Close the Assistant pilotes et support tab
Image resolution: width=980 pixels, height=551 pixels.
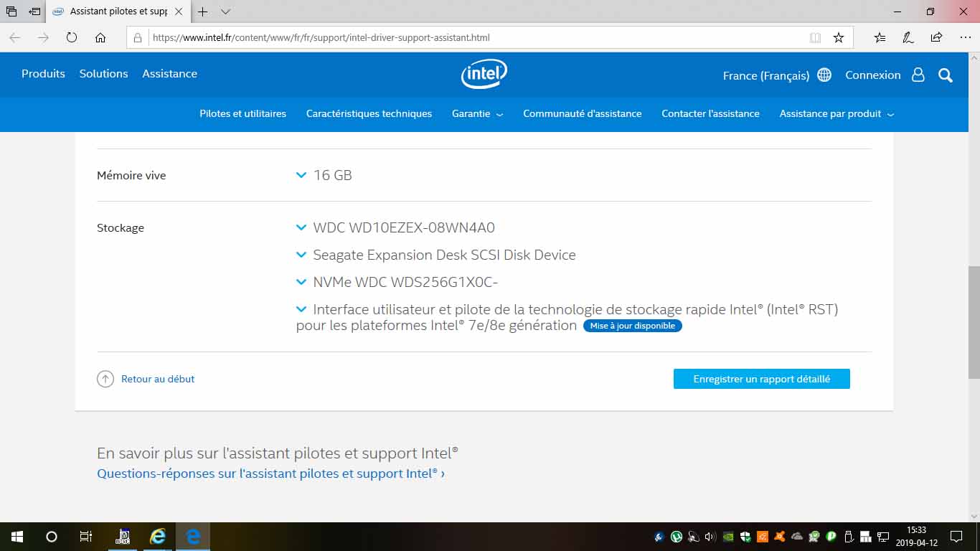pyautogui.click(x=179, y=11)
